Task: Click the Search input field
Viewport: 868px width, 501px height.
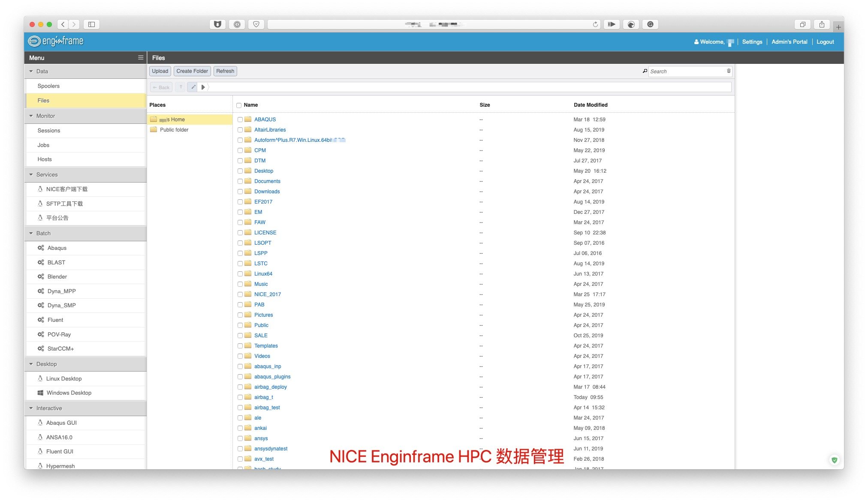Action: 687,71
